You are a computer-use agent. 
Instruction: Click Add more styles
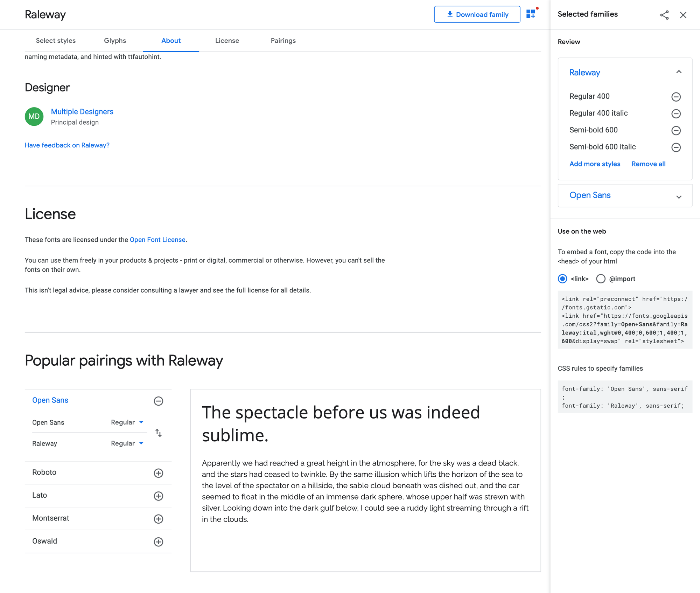click(x=595, y=164)
